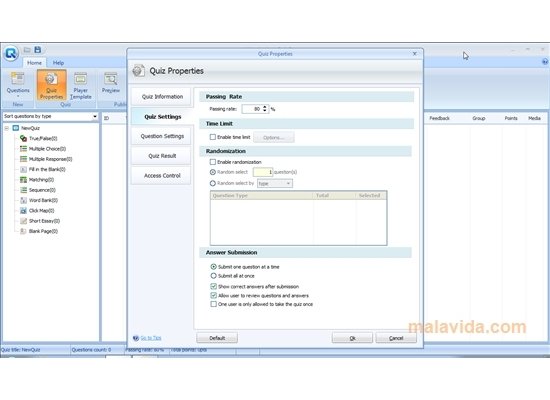Open the Help ribbon tab
This screenshot has width=550, height=400.
pyautogui.click(x=58, y=63)
